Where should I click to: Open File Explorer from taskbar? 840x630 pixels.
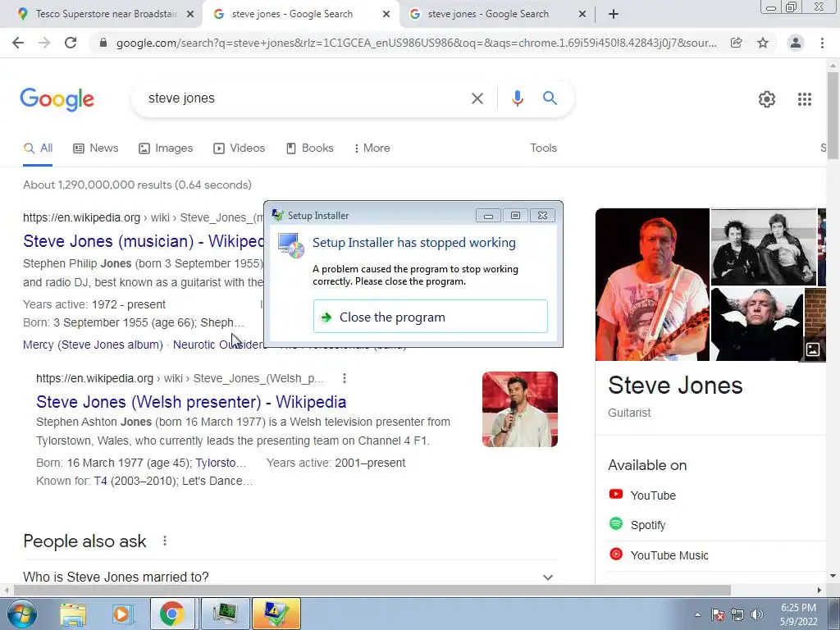pyautogui.click(x=73, y=614)
